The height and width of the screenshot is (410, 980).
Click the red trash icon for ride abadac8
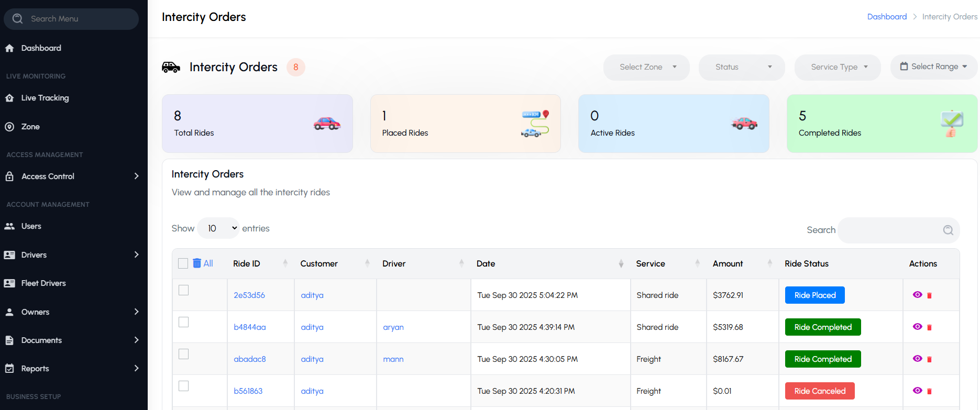pos(929,360)
